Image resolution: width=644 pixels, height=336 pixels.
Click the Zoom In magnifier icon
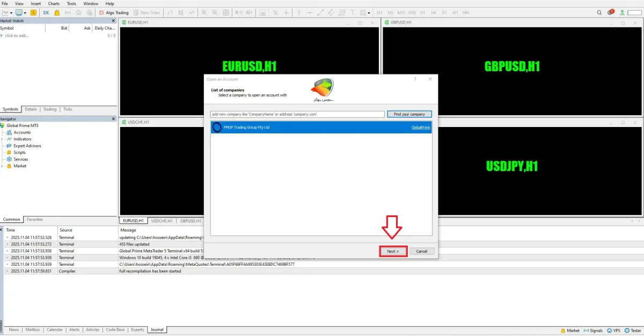point(204,12)
